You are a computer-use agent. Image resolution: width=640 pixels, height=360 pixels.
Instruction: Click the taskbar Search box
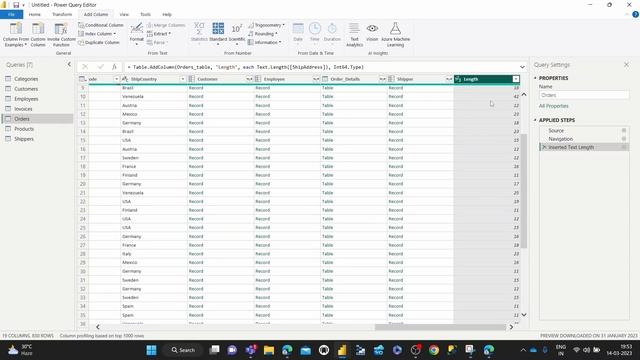tap(183, 350)
